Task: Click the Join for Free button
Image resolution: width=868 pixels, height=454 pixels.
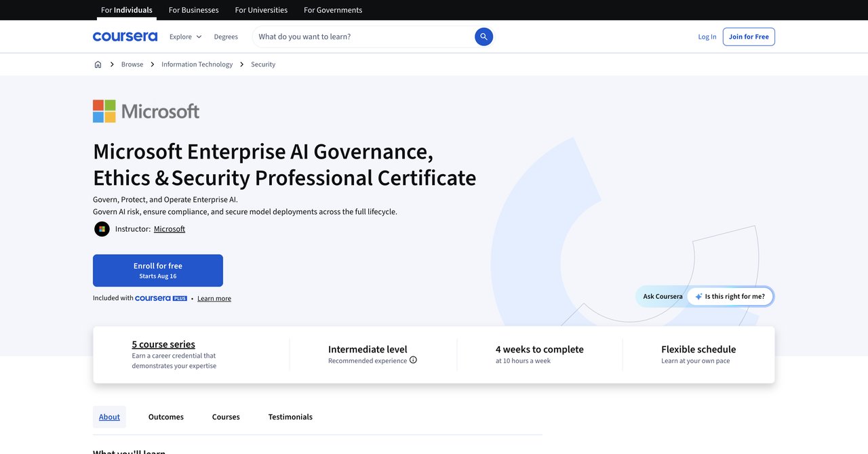Action: coord(749,37)
